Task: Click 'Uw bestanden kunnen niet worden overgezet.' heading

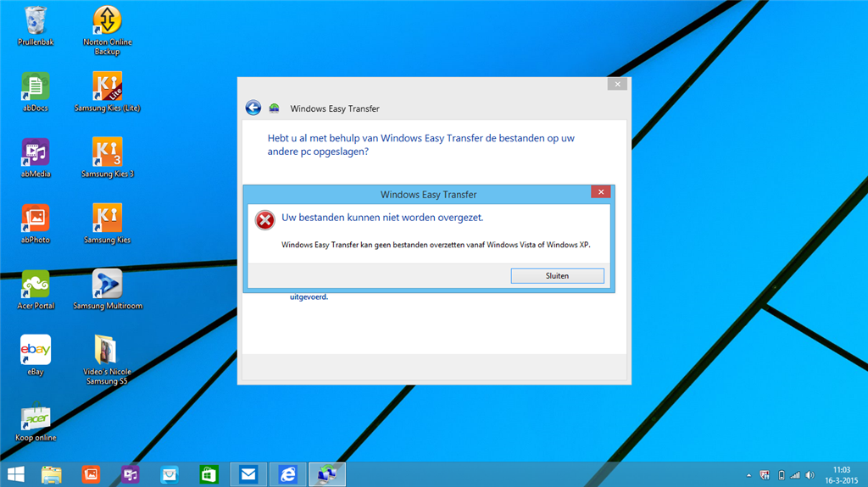Action: (x=382, y=218)
